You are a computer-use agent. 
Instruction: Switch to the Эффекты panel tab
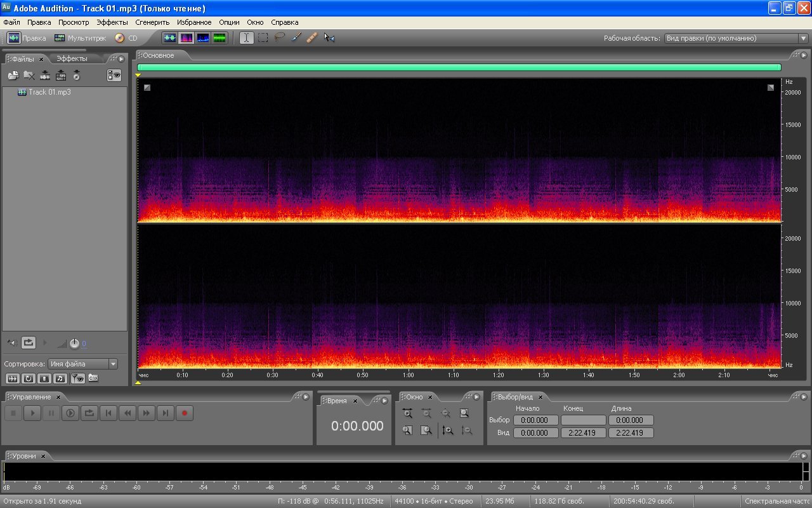(72, 58)
